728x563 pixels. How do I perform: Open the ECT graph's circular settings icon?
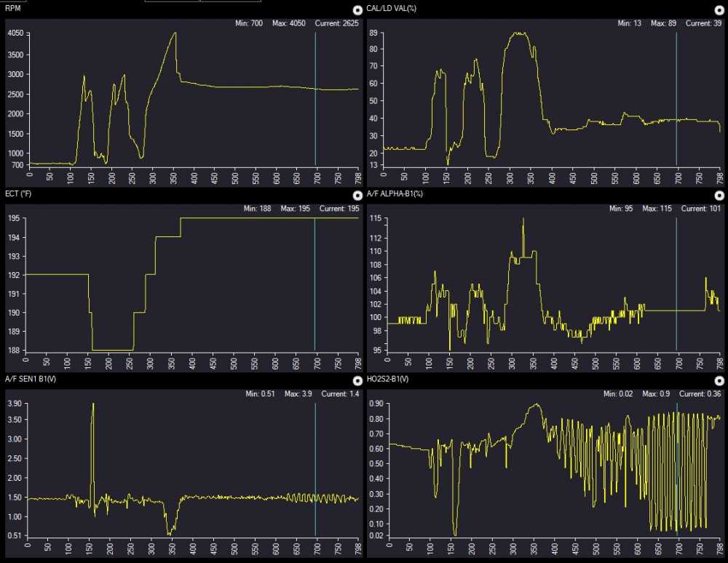coord(357,196)
